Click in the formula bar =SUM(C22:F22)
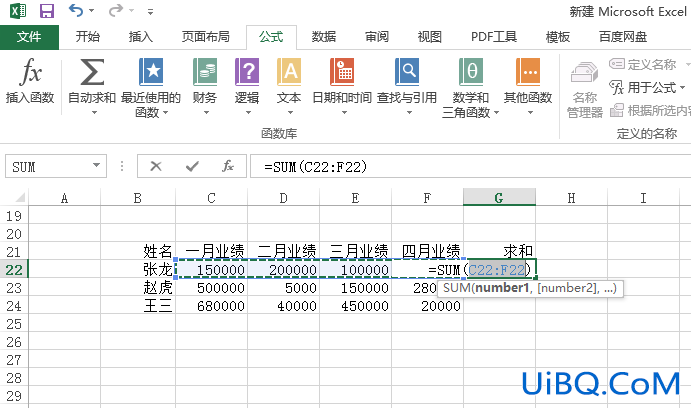 (470, 167)
